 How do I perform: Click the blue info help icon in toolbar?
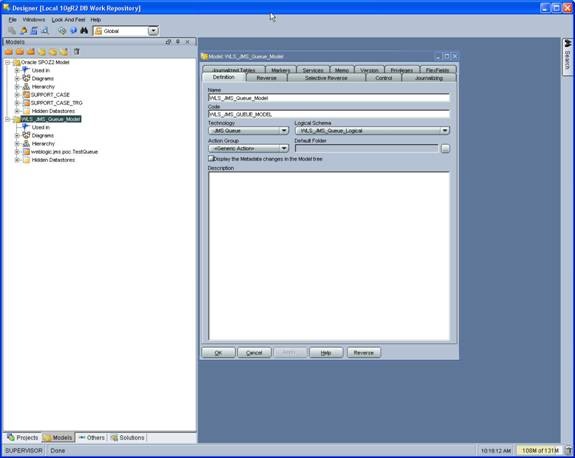pos(73,31)
